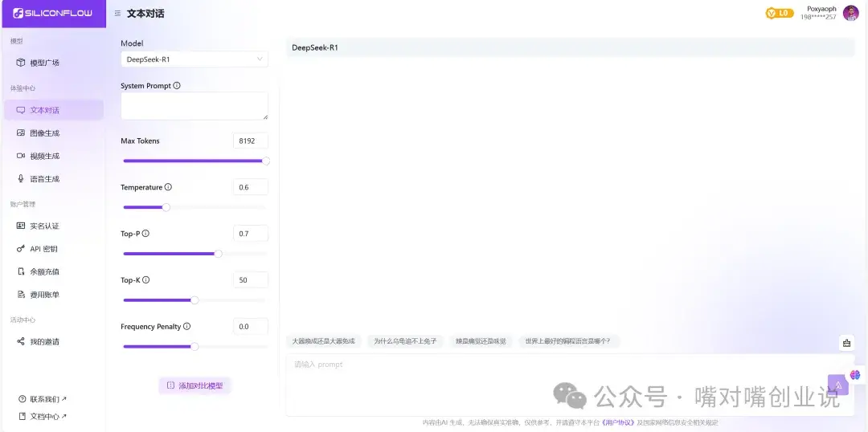
Task: Select 文本对话 in the sidebar
Action: [x=54, y=110]
